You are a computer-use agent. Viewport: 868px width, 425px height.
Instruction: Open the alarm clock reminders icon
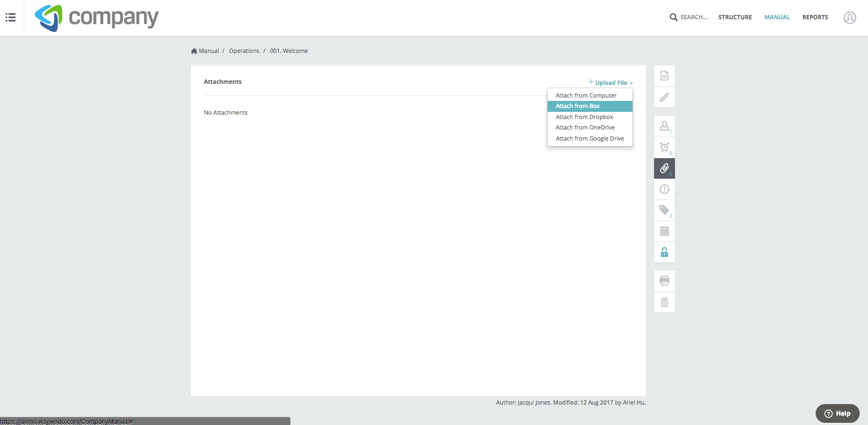665,147
